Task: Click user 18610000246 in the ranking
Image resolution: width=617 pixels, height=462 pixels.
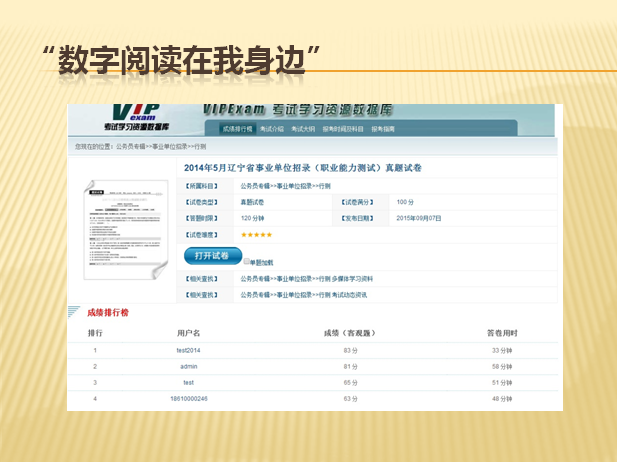Action: 188,399
